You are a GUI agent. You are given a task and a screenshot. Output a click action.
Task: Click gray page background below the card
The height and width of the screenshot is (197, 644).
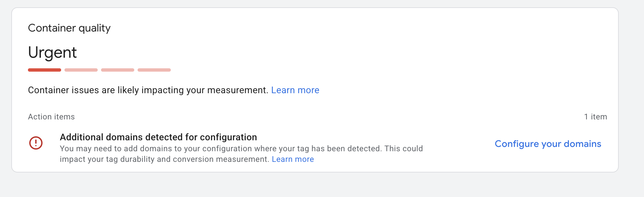pyautogui.click(x=299, y=186)
